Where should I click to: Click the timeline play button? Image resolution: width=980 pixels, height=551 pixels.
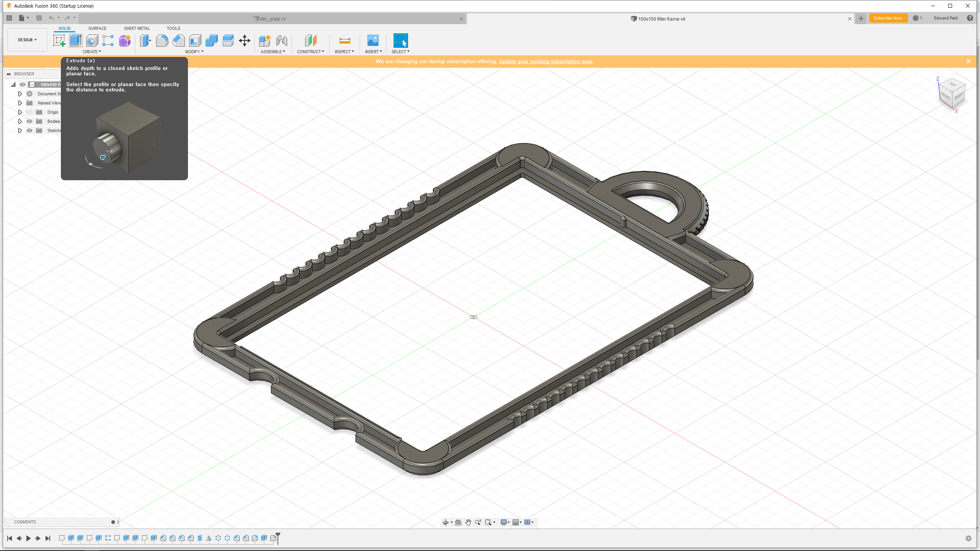pos(28,538)
